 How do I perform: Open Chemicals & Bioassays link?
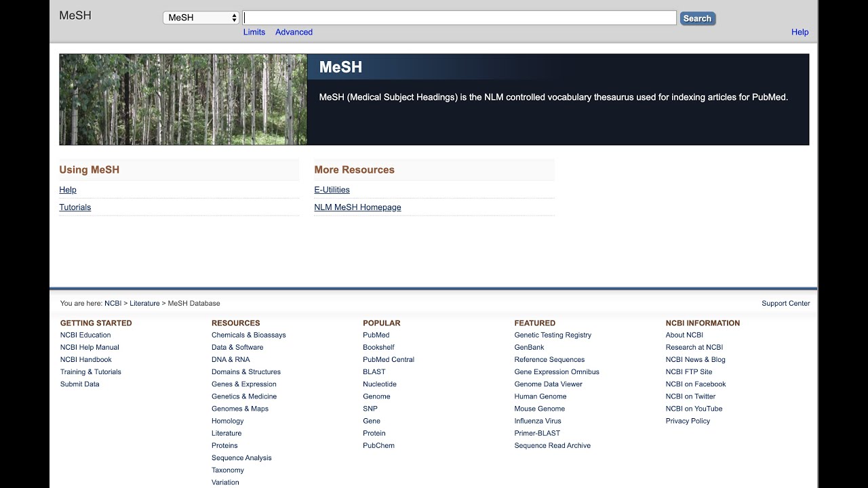click(249, 335)
